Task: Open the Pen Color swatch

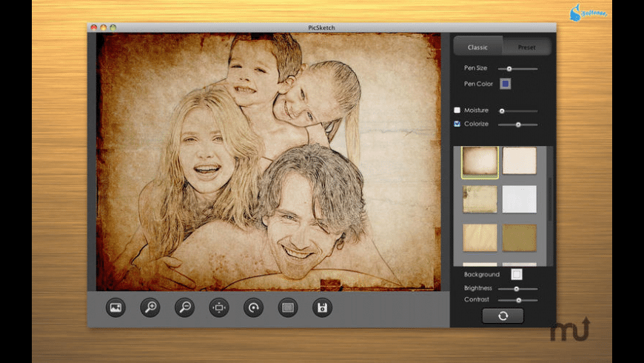Action: (506, 84)
